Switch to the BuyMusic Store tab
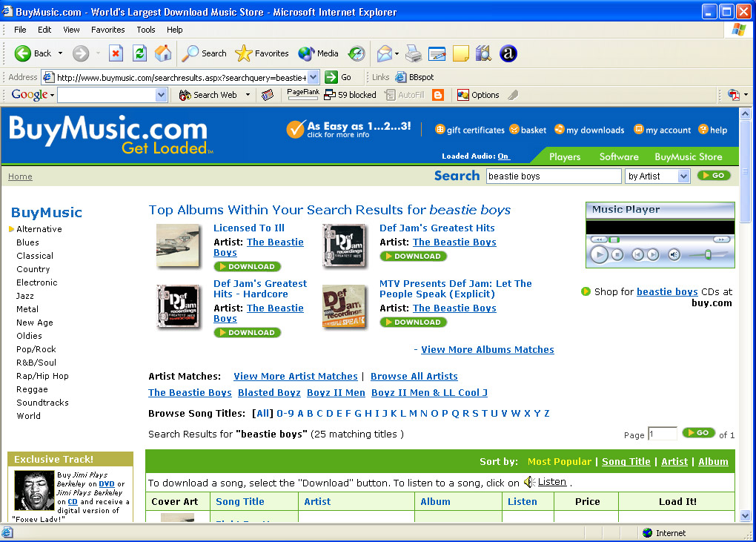 tap(688, 156)
